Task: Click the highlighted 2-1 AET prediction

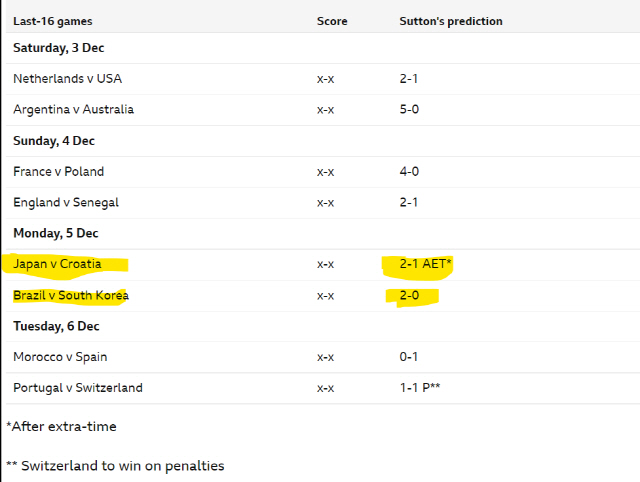Action: (425, 264)
